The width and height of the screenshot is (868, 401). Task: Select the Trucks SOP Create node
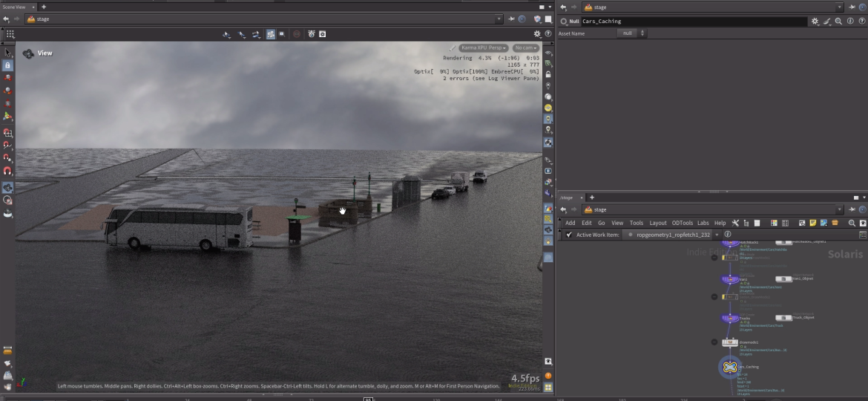(730, 318)
